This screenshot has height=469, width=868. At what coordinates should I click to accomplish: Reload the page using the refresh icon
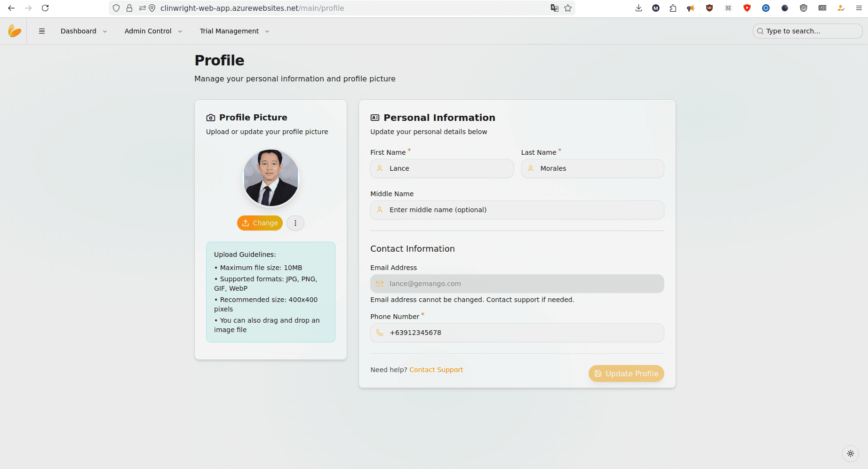point(45,8)
